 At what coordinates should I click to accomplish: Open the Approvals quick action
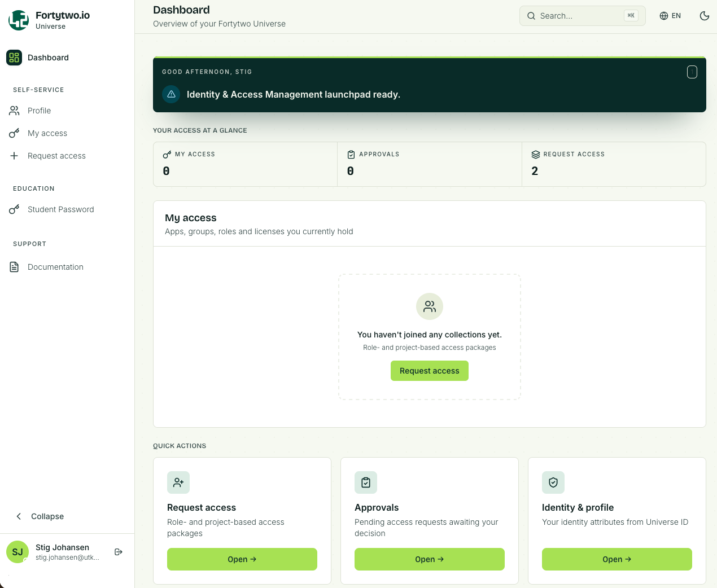coord(430,559)
